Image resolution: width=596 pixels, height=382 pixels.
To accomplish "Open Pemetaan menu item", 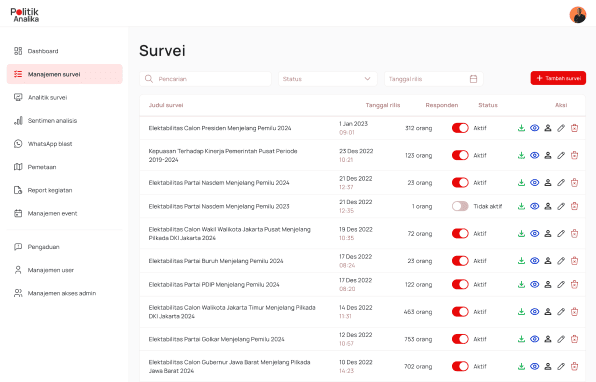I will (65, 167).
